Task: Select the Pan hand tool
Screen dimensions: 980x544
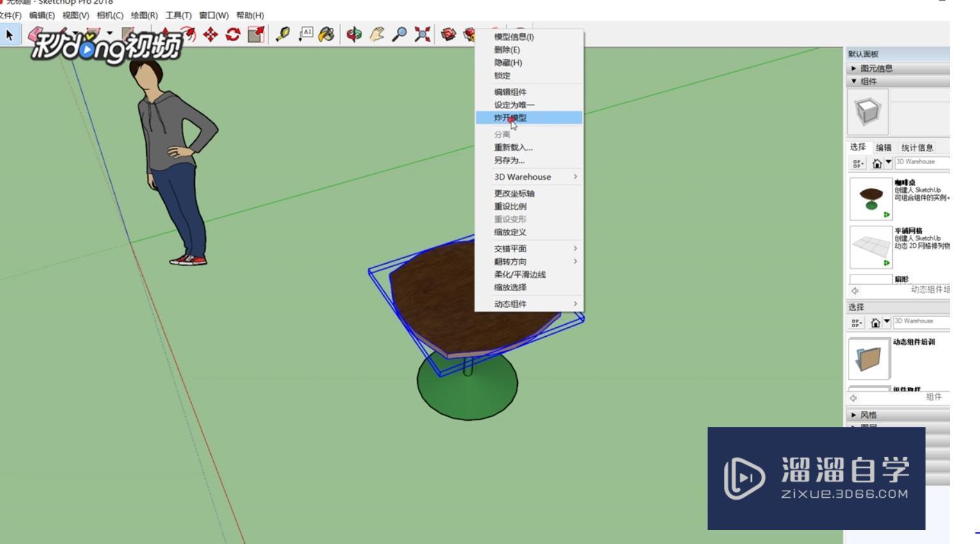Action: [x=376, y=35]
